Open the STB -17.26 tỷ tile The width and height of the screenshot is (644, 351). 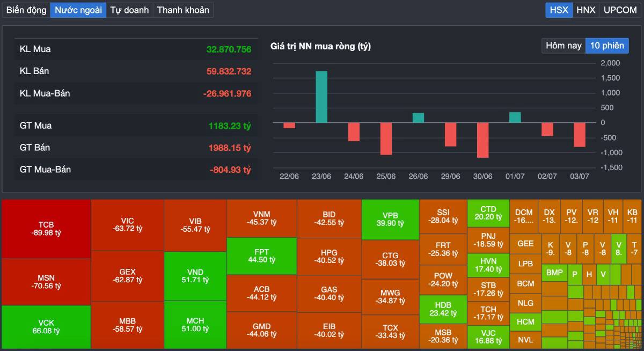tap(488, 289)
